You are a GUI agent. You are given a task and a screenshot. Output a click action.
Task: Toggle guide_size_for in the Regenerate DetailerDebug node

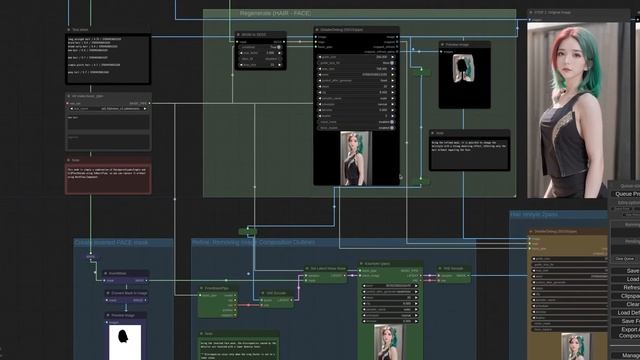tap(356, 63)
